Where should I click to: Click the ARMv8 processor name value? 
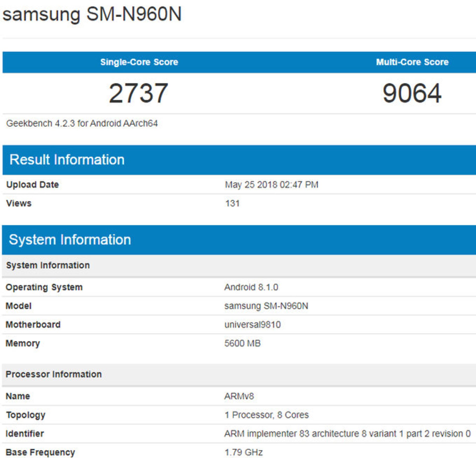click(239, 396)
